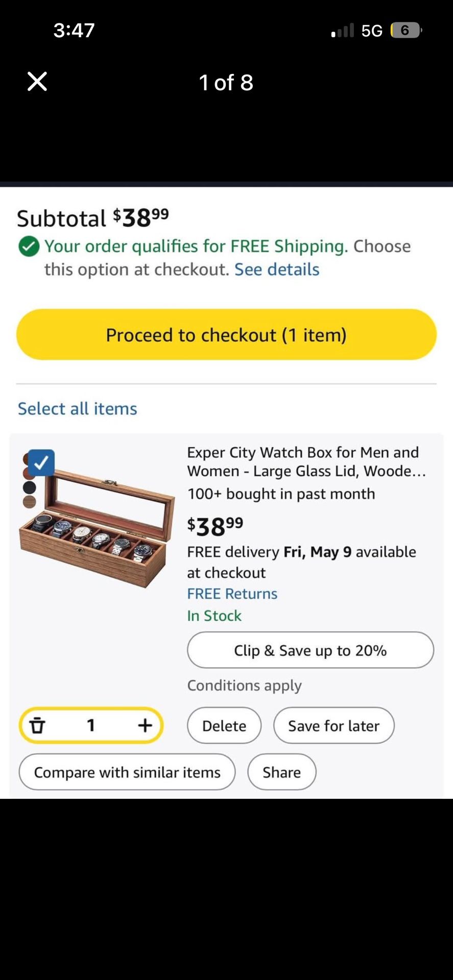The height and width of the screenshot is (980, 453).
Task: Tap the trash icon to remove the watch box
Action: (x=39, y=725)
